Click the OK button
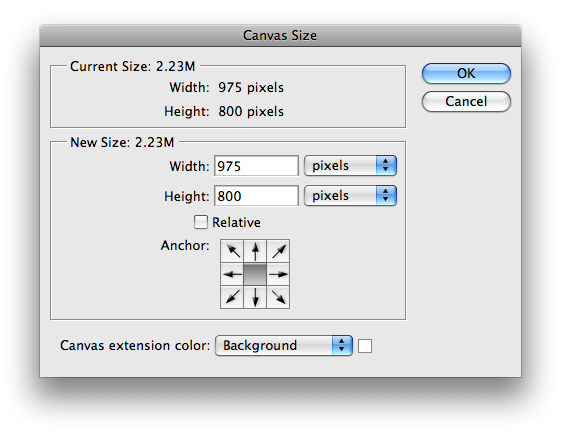561x432 pixels. pyautogui.click(x=466, y=73)
